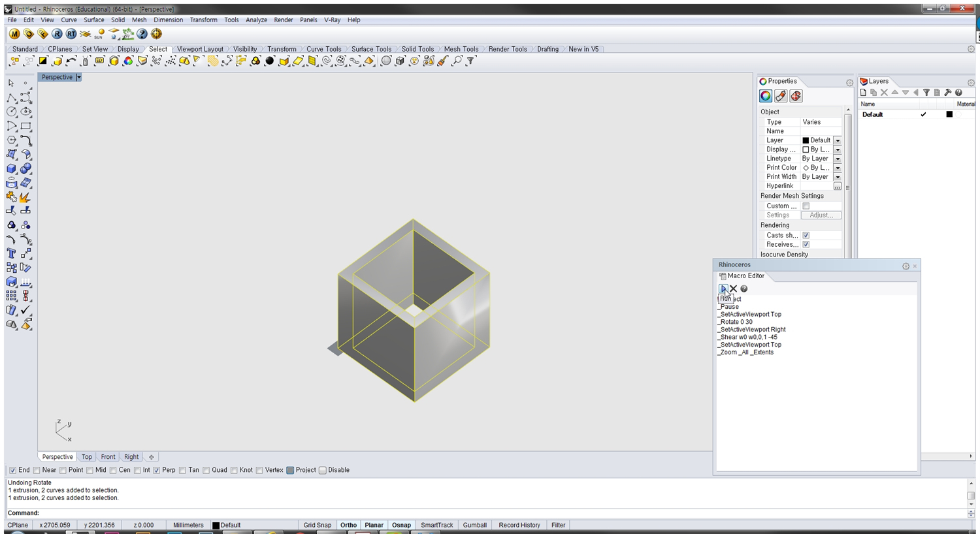Click the Default layer black color swatch
This screenshot has height=534, width=980.
point(949,114)
